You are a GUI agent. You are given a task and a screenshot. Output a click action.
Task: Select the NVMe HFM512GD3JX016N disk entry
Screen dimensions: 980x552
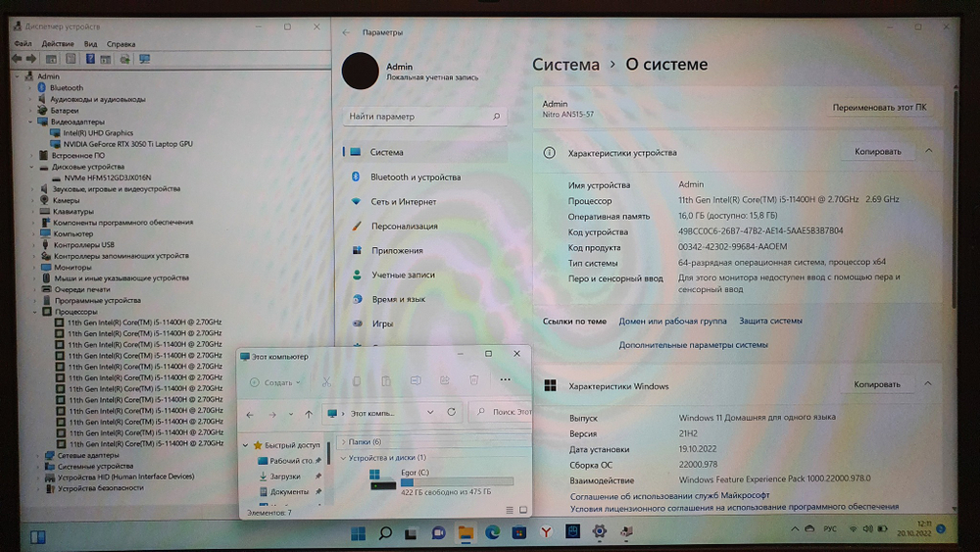(x=107, y=177)
